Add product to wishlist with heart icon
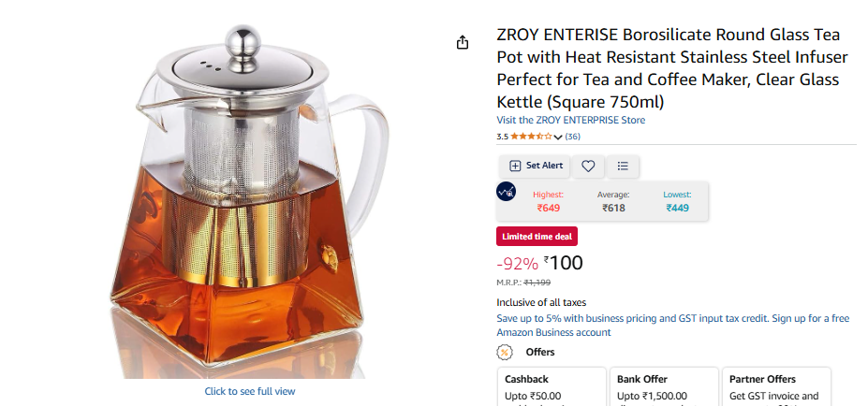The image size is (868, 406). pos(588,166)
